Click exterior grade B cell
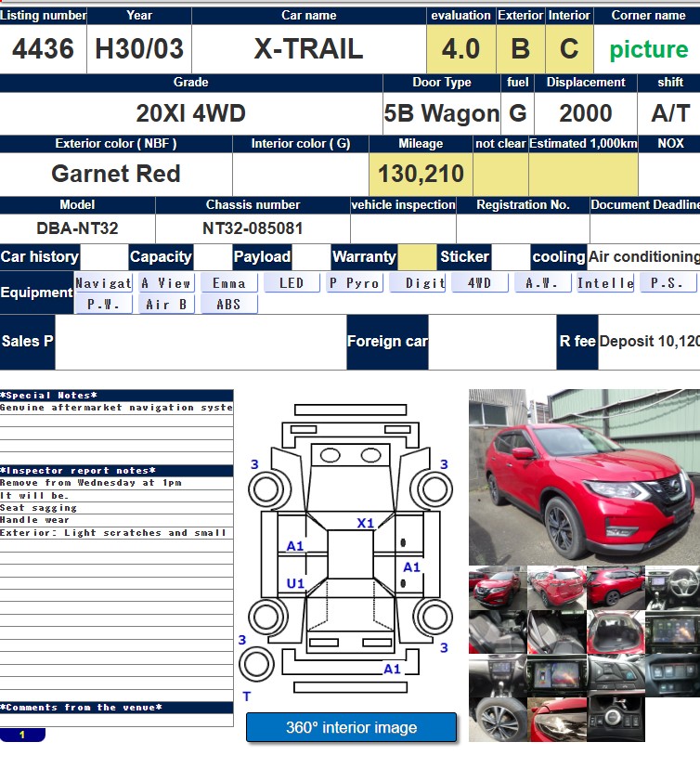 click(520, 49)
